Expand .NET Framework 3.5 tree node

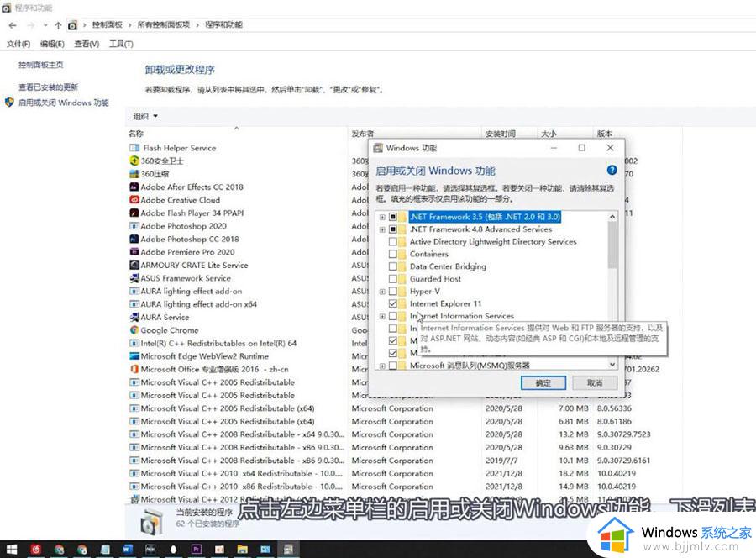tap(381, 216)
